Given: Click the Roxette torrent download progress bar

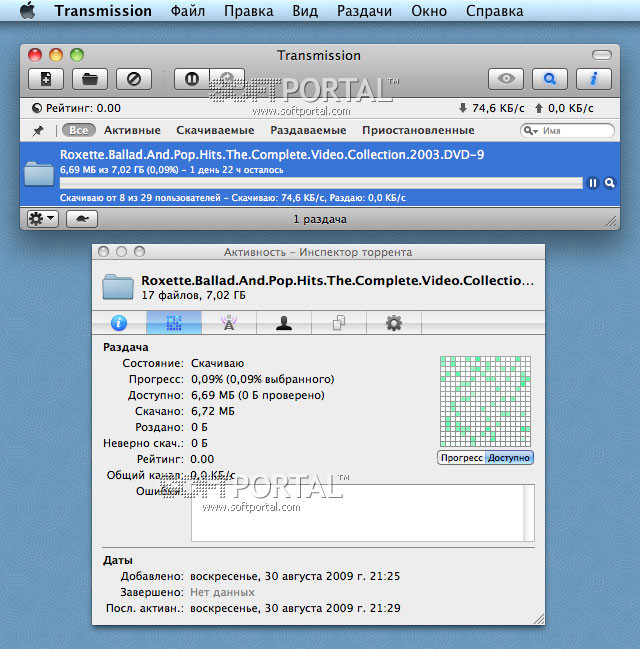Looking at the screenshot, I should point(321,183).
